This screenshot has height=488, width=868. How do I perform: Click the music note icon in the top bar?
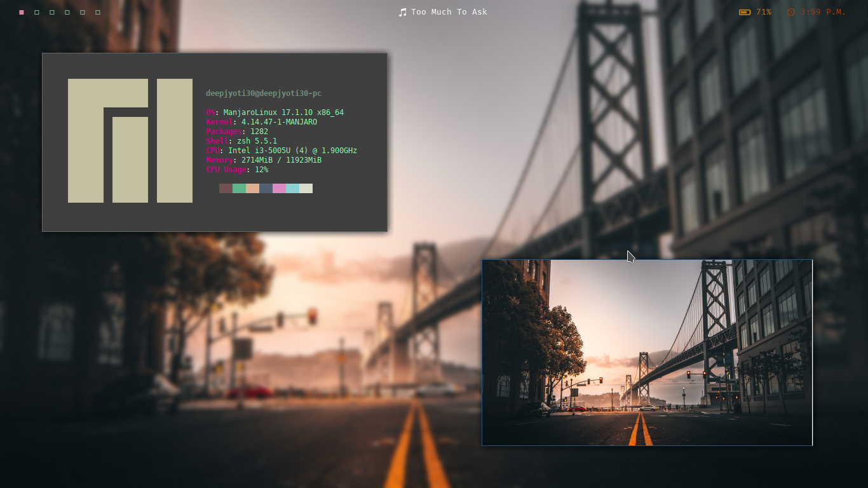[403, 11]
